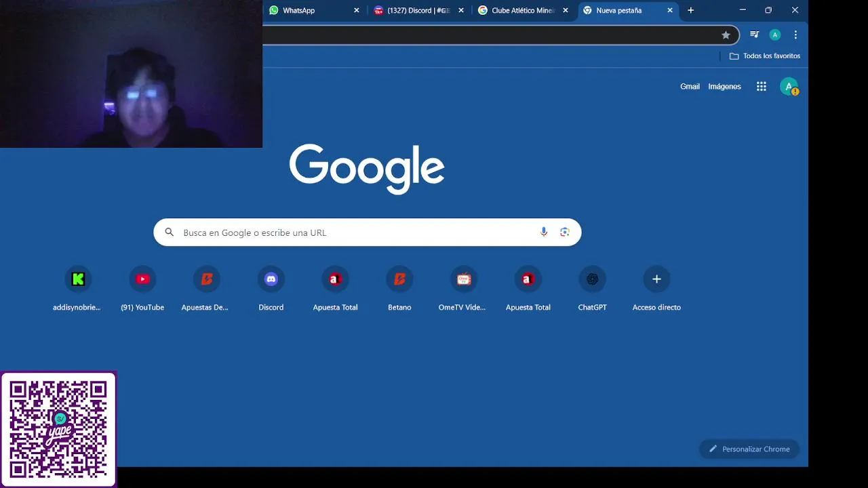This screenshot has height=488, width=868.
Task: Close the Nueva pestaña tab
Action: click(x=670, y=10)
